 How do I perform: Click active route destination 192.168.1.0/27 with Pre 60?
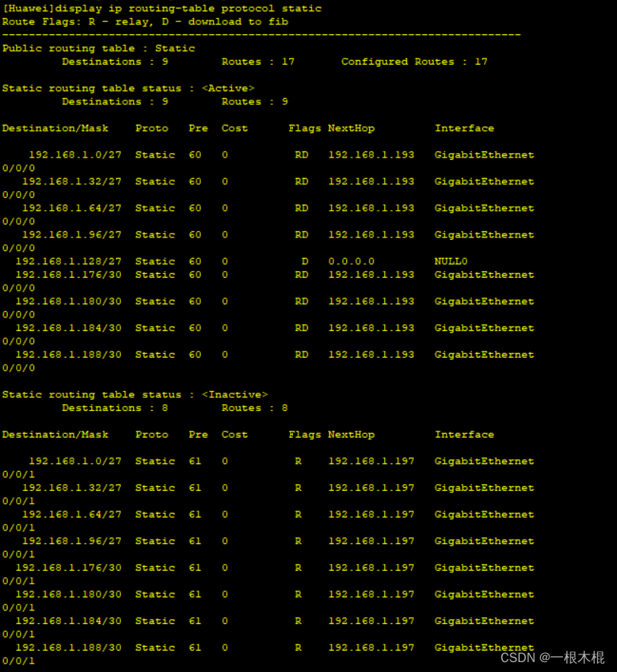tap(75, 154)
